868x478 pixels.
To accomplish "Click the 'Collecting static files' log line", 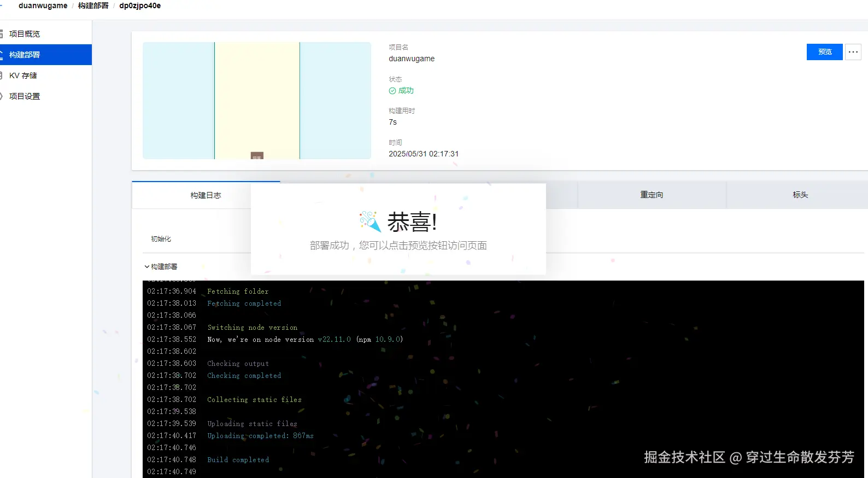I will click(254, 400).
